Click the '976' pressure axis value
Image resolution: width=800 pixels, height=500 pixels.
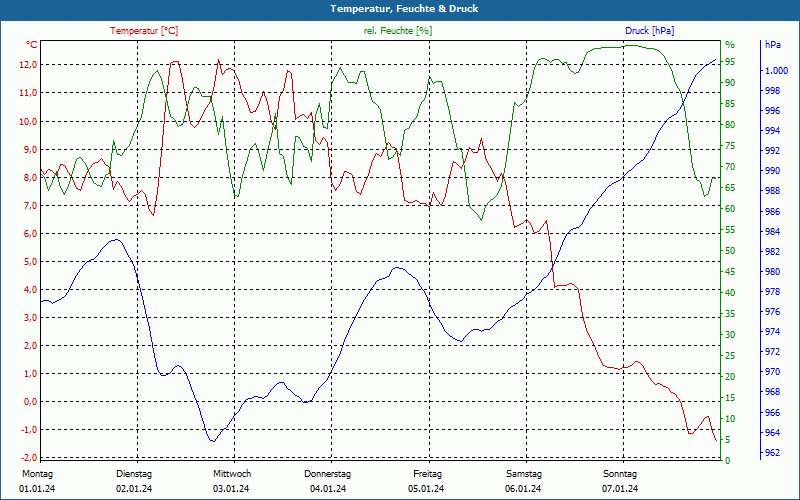pos(770,312)
